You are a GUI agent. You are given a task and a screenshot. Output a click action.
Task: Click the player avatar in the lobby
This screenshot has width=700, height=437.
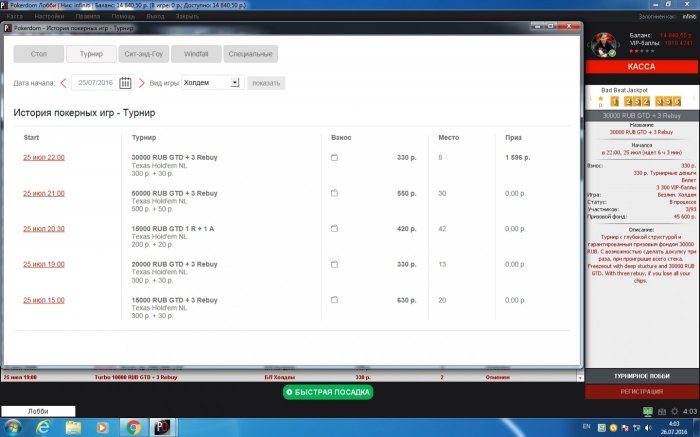click(x=604, y=45)
